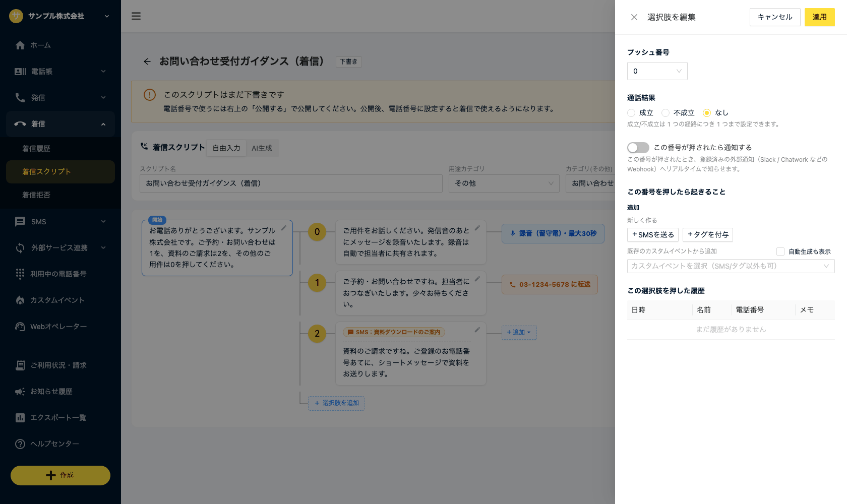Expand the SMS sidebar section chevron

103,222
